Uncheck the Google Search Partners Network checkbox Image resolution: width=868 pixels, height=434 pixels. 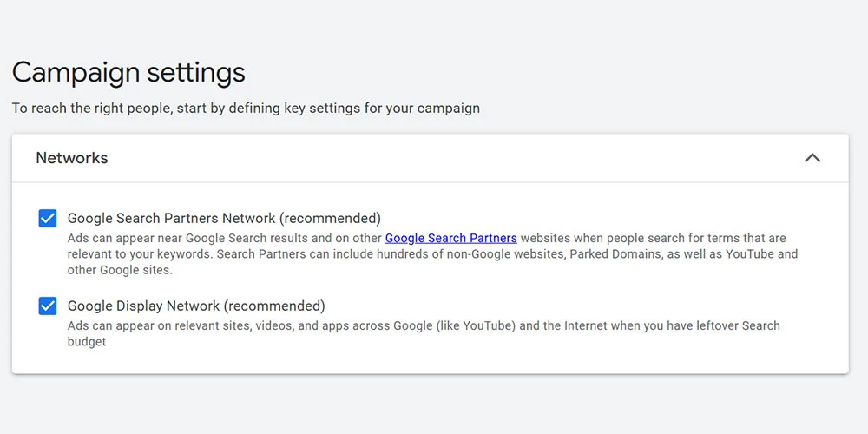point(48,219)
